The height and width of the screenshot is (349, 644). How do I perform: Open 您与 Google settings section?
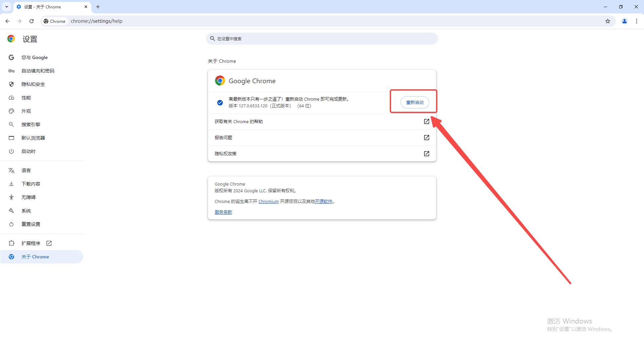[x=42, y=57]
